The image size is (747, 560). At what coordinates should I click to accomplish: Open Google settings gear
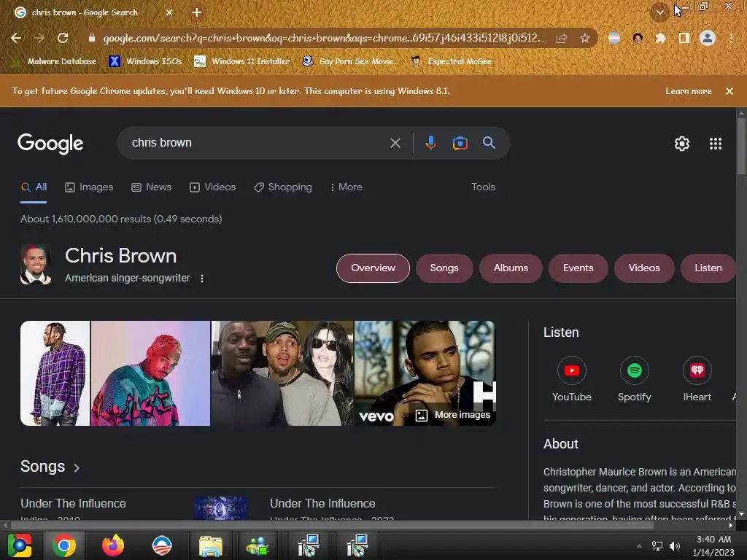682,144
